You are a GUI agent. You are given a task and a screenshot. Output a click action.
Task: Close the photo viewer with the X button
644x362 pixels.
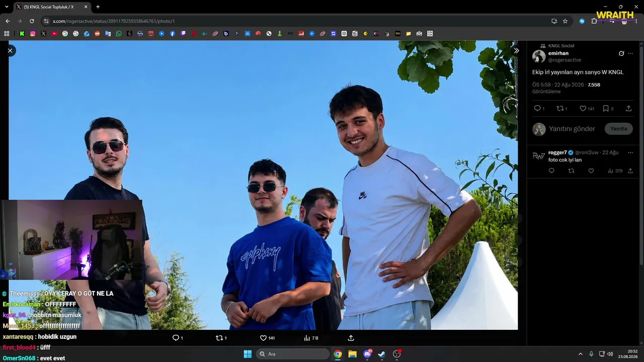click(x=10, y=50)
